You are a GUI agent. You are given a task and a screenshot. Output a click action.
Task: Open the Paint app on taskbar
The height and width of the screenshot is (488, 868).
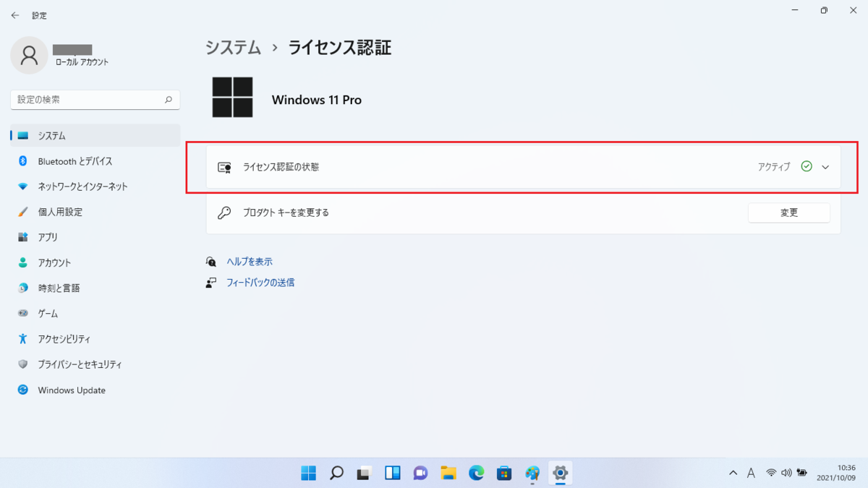coord(532,473)
